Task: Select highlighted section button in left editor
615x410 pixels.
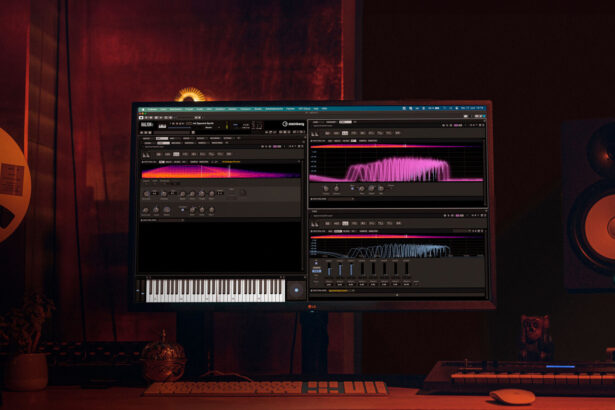Action: pos(176,155)
